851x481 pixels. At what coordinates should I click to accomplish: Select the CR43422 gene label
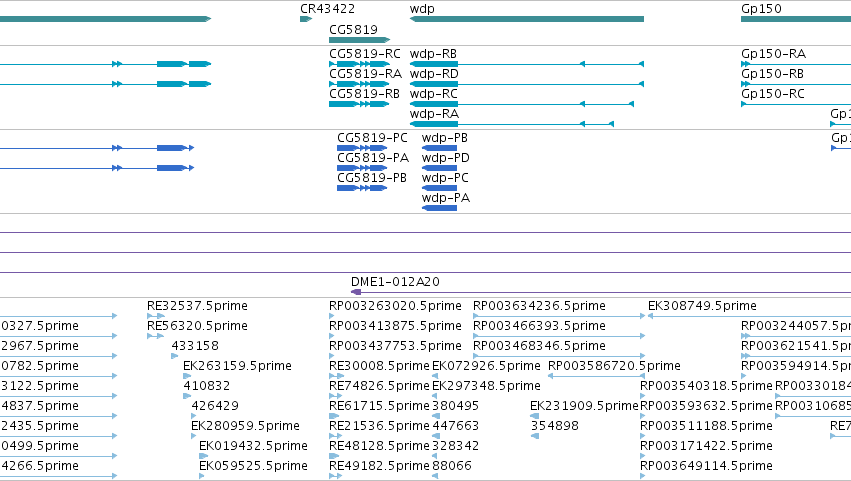(x=327, y=9)
